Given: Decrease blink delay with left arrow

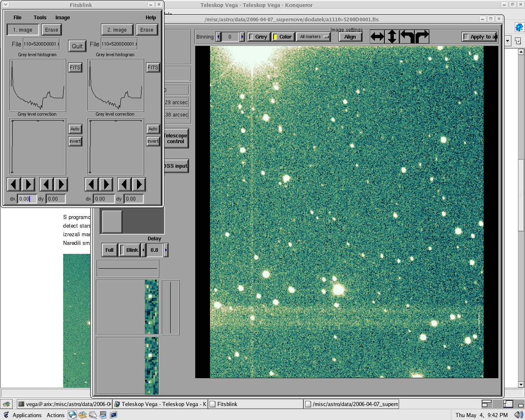Looking at the screenshot, I should click(x=143, y=250).
